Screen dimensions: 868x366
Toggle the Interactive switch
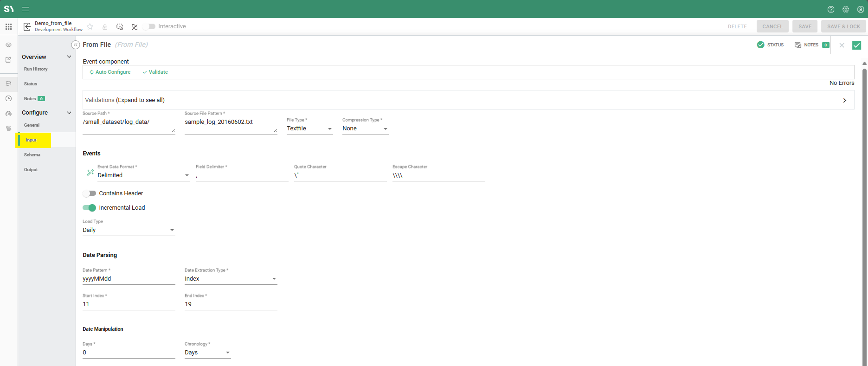click(149, 26)
